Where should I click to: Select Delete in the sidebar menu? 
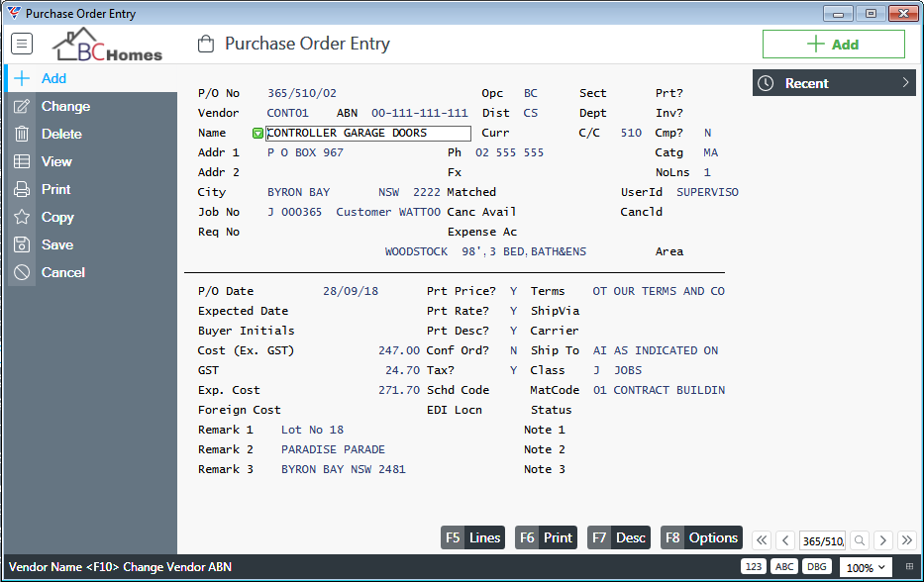pos(91,134)
